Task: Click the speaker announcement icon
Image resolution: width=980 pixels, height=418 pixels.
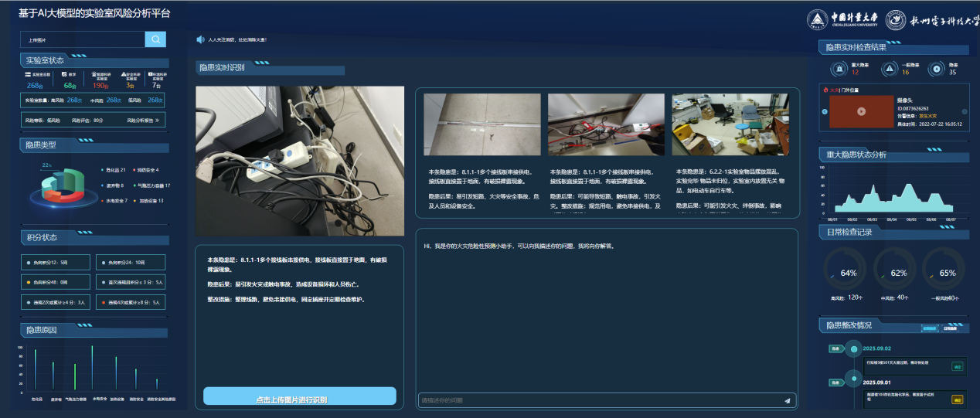Action: [200, 39]
